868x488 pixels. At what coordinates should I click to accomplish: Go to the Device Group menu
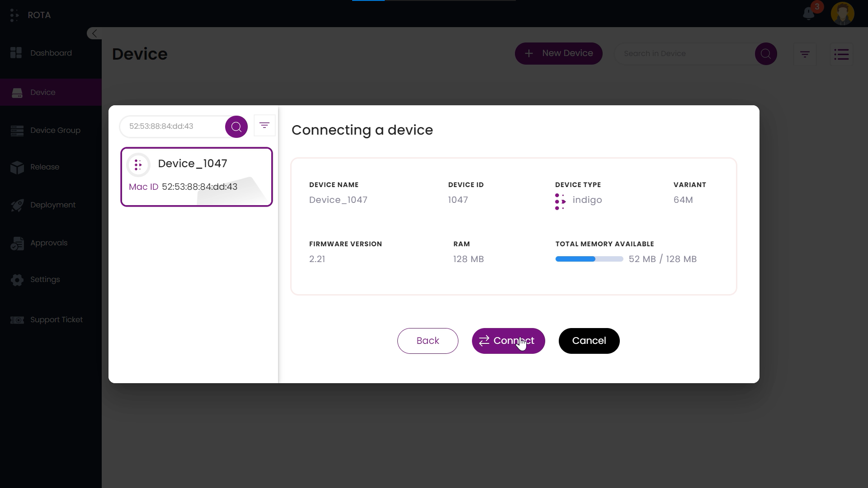click(55, 130)
